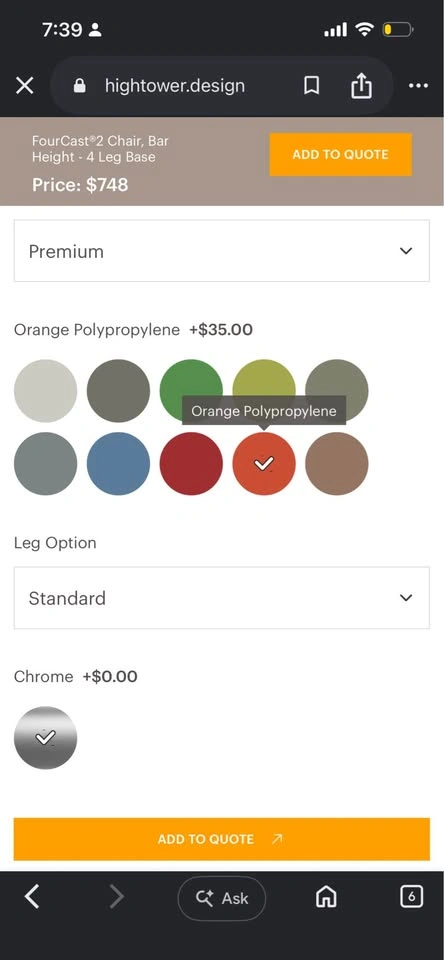Image resolution: width=444 pixels, height=960 pixels.
Task: Deselect the checked orange color swatch
Action: coord(264,463)
